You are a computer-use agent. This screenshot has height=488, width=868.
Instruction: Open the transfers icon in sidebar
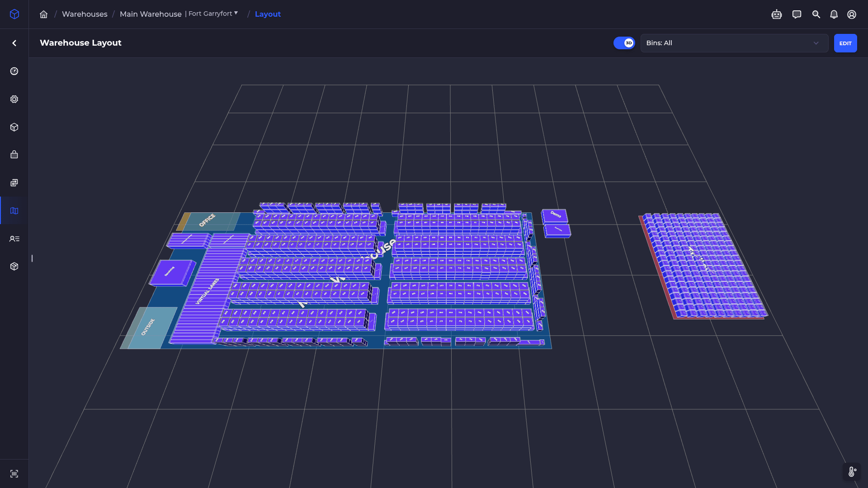14,183
